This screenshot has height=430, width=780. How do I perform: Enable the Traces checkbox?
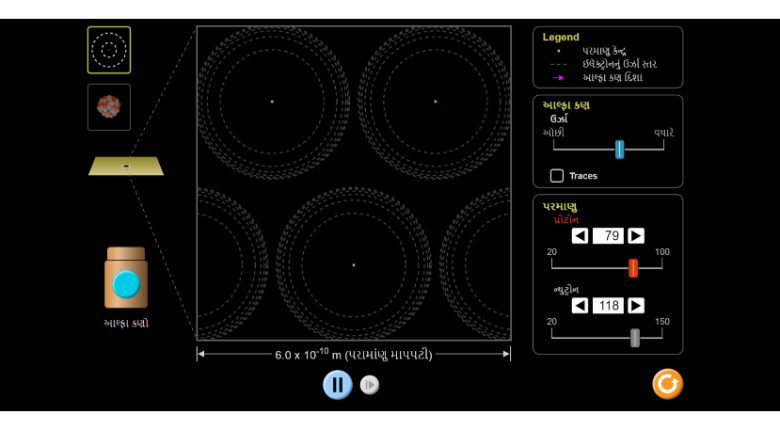(557, 176)
